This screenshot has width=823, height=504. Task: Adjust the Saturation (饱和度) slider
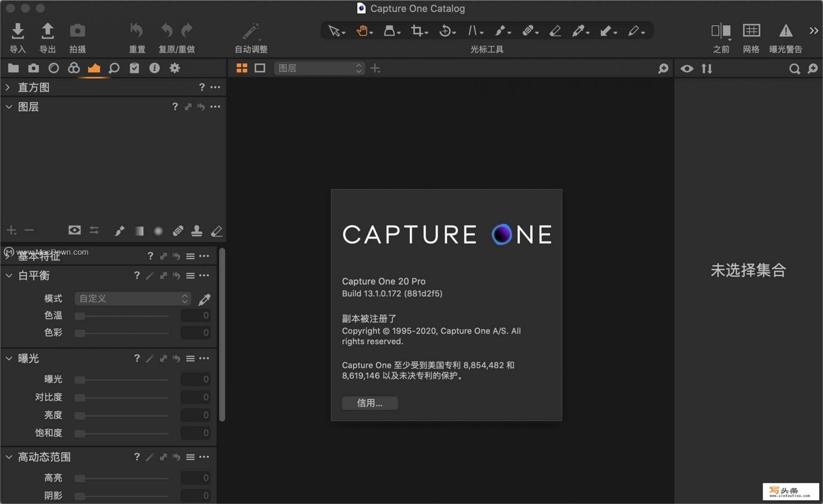(122, 433)
